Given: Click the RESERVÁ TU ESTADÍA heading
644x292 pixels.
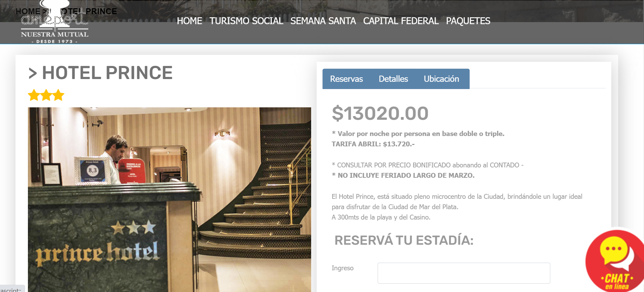Looking at the screenshot, I should (x=404, y=240).
